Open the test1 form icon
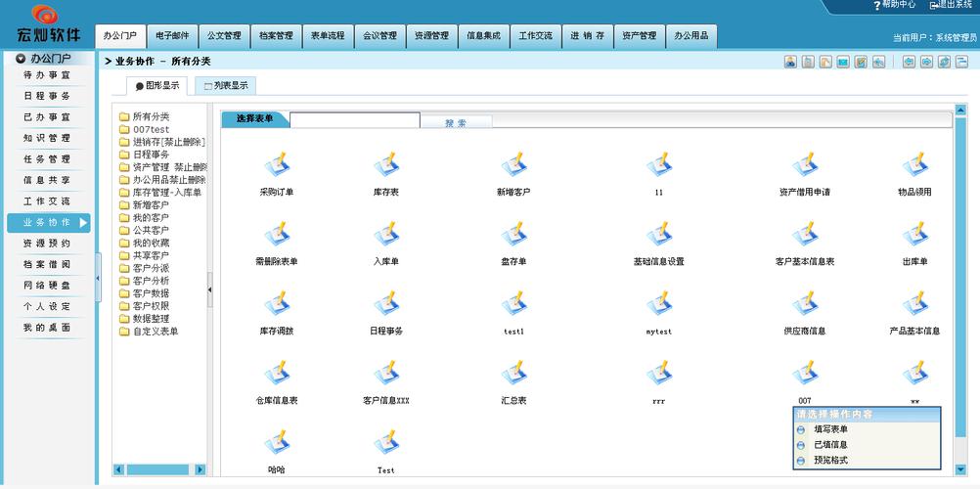This screenshot has height=489, width=980. tap(513, 304)
